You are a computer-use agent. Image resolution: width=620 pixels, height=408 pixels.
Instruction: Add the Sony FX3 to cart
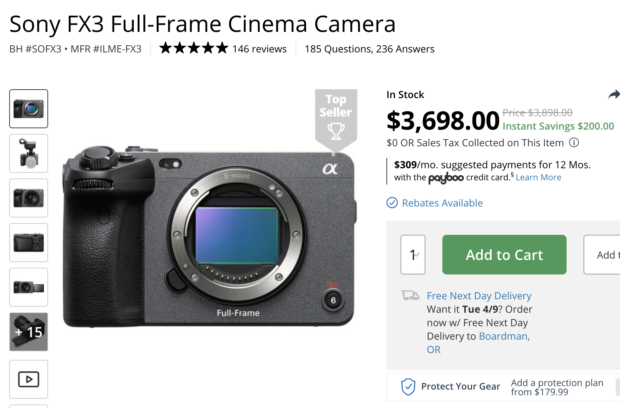click(x=504, y=255)
